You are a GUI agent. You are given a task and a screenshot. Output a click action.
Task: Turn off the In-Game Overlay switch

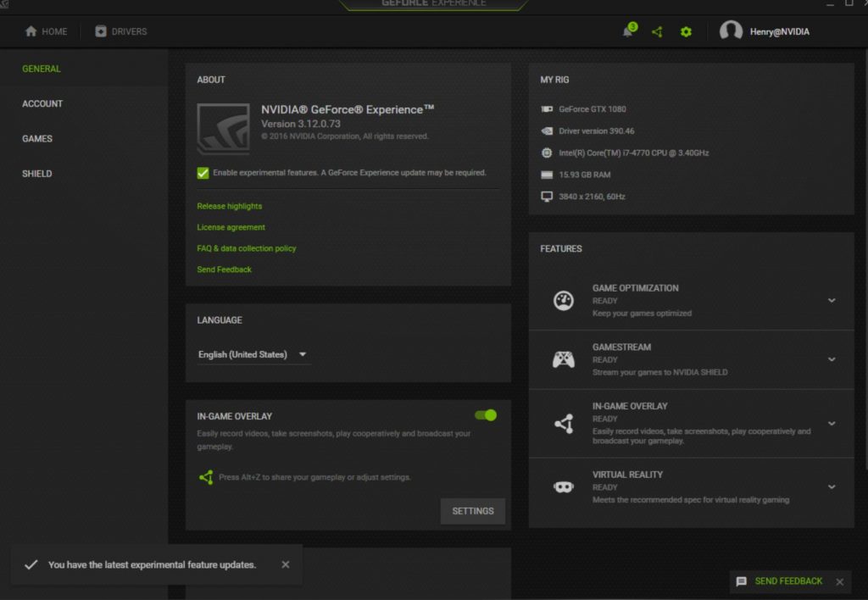(486, 415)
